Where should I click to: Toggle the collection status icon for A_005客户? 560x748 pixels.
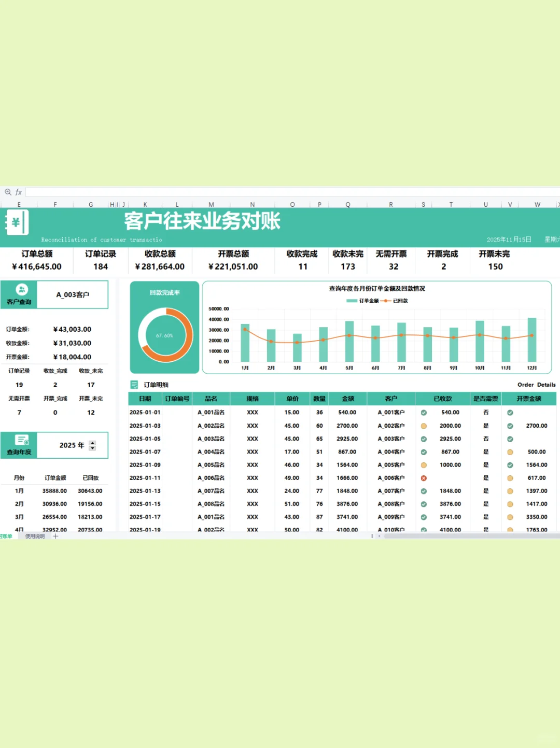point(424,465)
